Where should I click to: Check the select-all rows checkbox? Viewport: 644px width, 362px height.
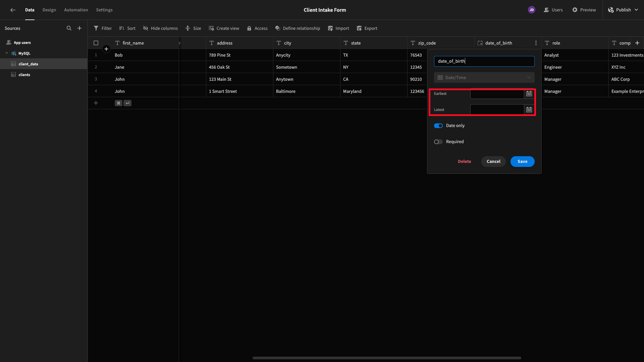[96, 43]
